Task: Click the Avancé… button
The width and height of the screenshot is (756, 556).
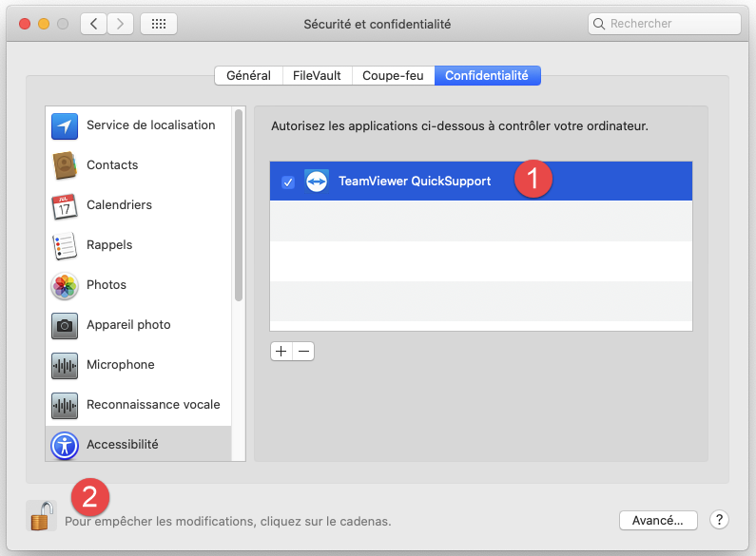Action: pyautogui.click(x=658, y=520)
